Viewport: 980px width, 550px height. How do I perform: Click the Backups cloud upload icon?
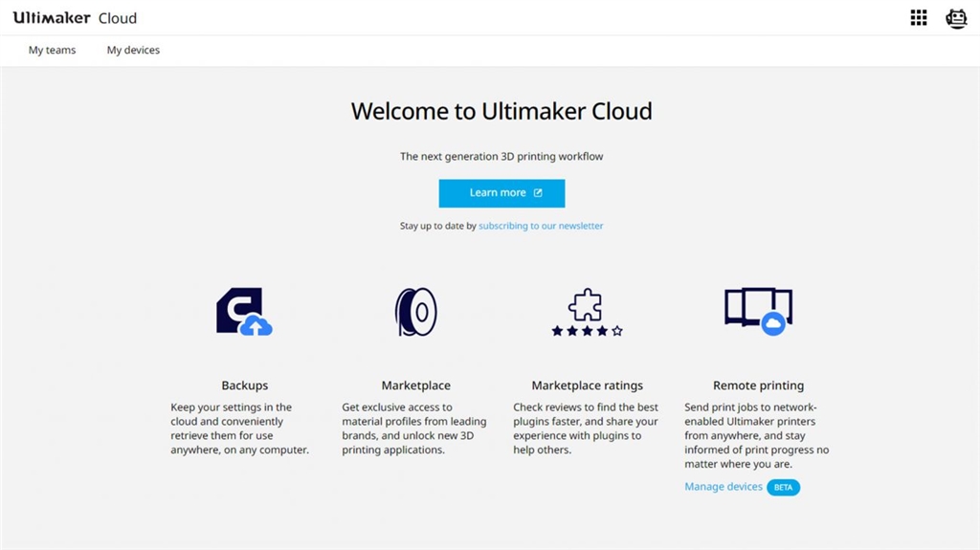[x=244, y=311]
